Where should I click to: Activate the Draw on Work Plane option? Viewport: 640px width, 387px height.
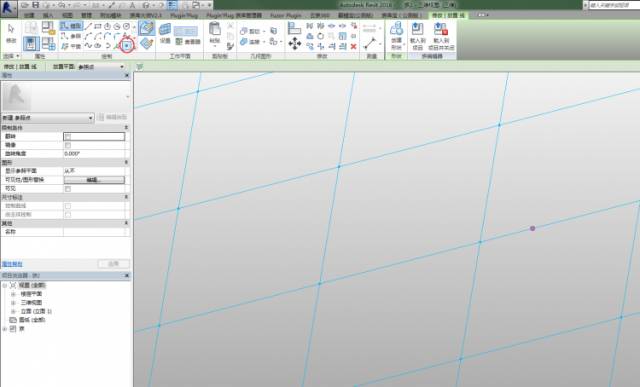point(146,43)
